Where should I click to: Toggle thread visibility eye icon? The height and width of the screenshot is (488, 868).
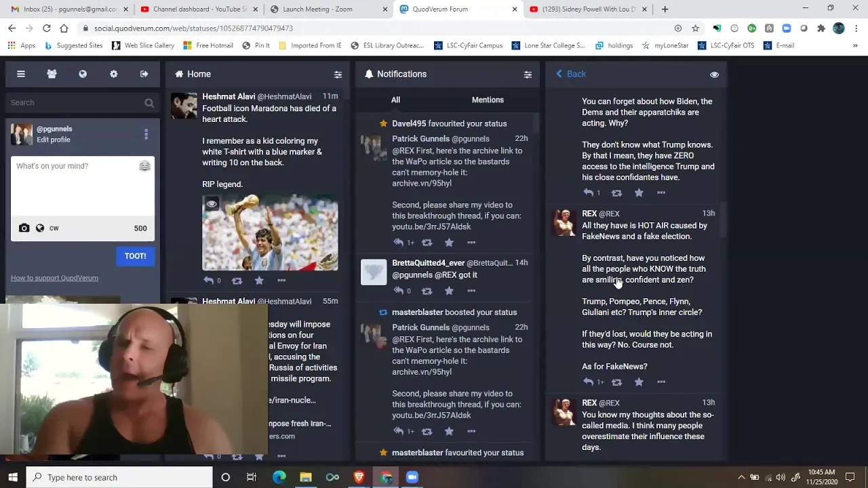[x=714, y=75]
